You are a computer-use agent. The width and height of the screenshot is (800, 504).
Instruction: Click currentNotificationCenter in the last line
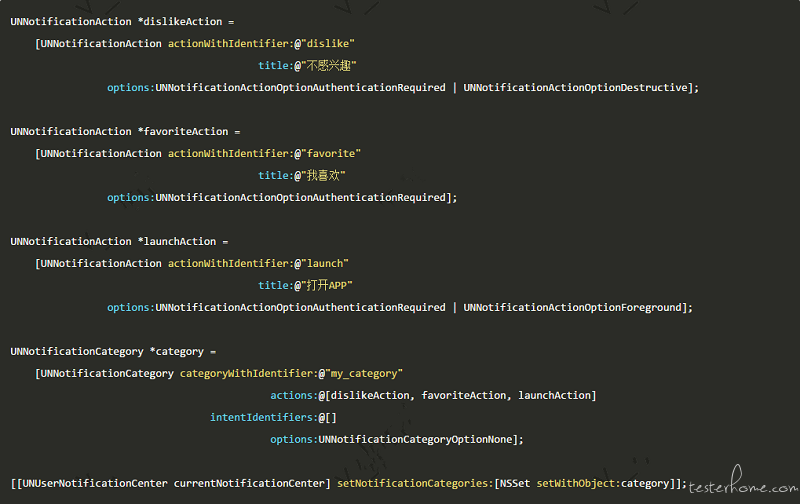(x=249, y=483)
